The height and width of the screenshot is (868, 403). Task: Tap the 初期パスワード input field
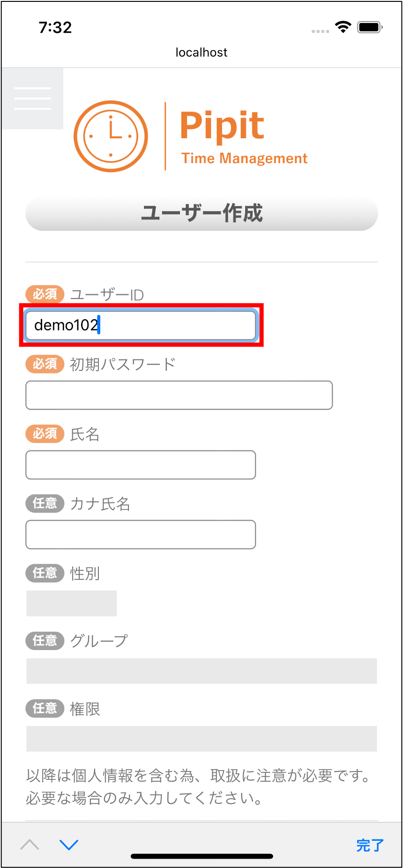[x=179, y=395]
